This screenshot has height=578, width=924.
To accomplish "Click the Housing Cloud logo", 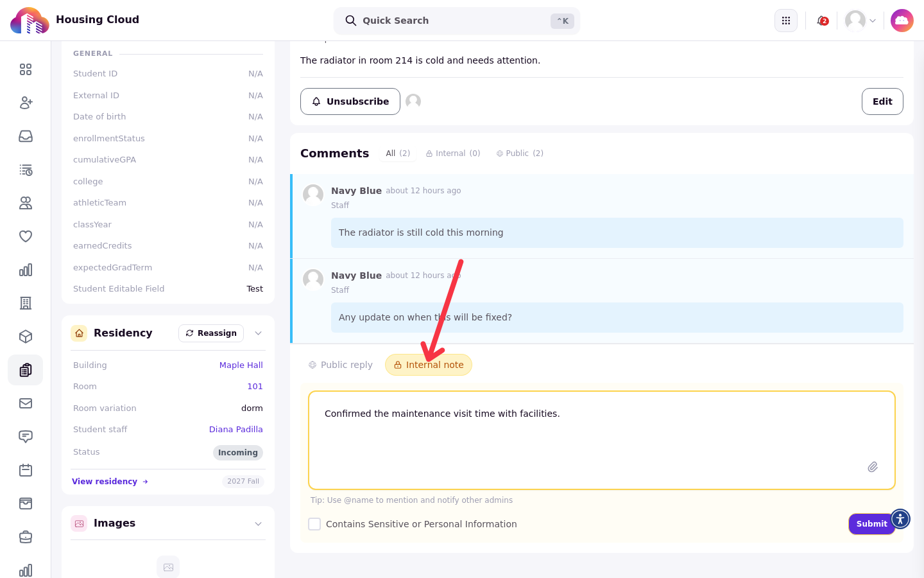I will [x=30, y=21].
